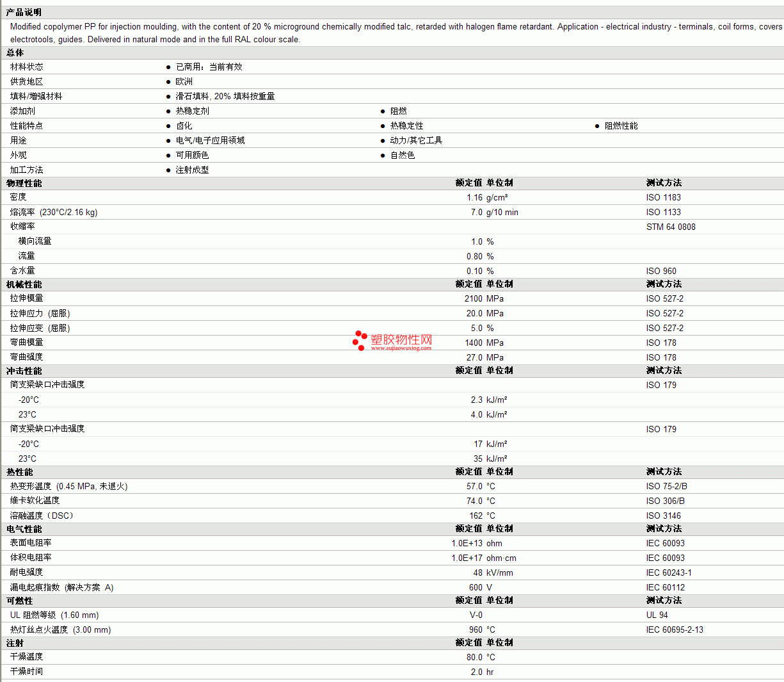
Task: Click test method 'ISO 3146'
Action: click(x=664, y=516)
